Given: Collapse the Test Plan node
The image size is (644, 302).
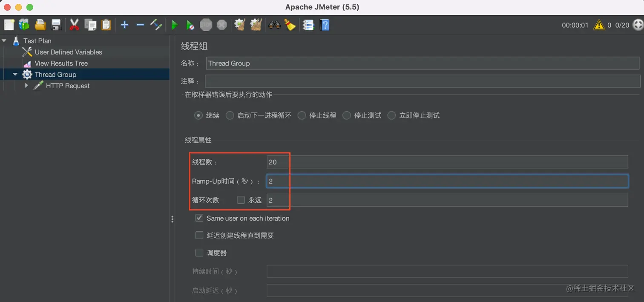Looking at the screenshot, I should point(4,40).
